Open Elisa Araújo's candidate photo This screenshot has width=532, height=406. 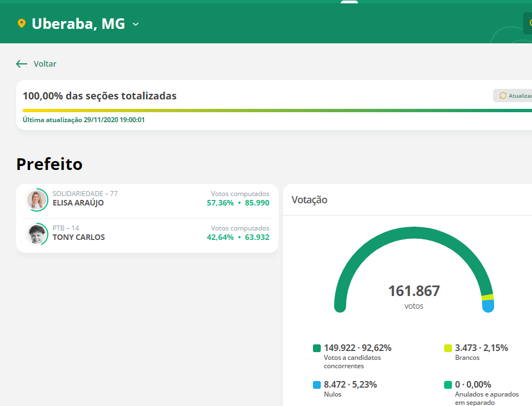point(37,199)
